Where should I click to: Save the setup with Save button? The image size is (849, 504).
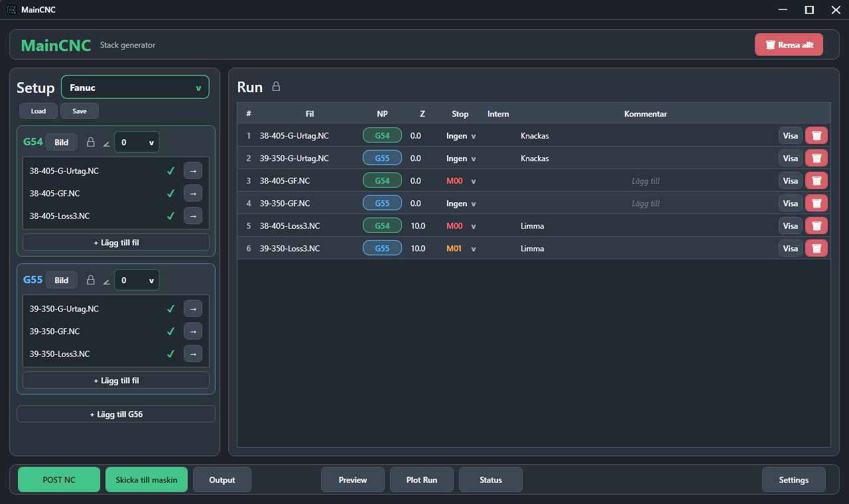(x=80, y=111)
